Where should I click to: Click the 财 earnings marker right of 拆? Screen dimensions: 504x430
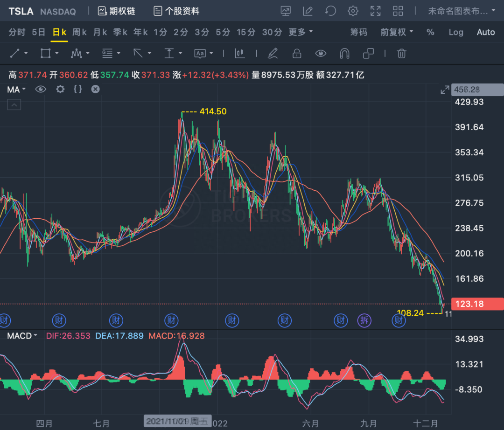point(399,320)
